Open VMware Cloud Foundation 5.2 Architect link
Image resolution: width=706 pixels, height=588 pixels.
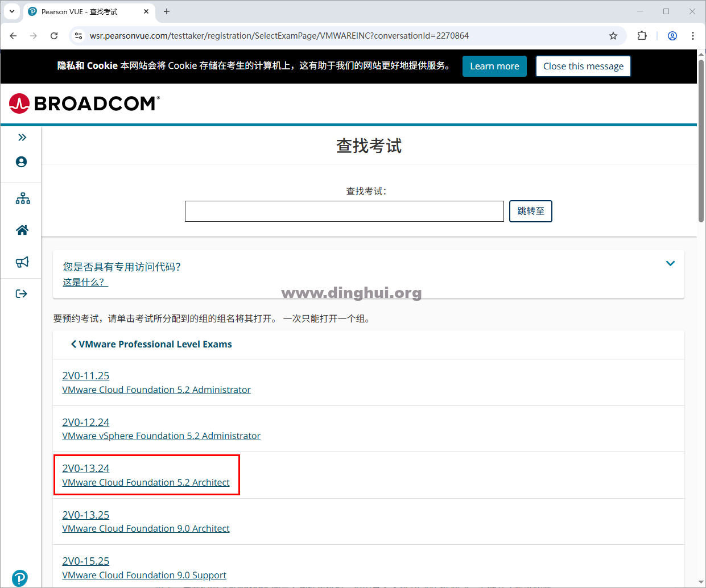coord(146,482)
